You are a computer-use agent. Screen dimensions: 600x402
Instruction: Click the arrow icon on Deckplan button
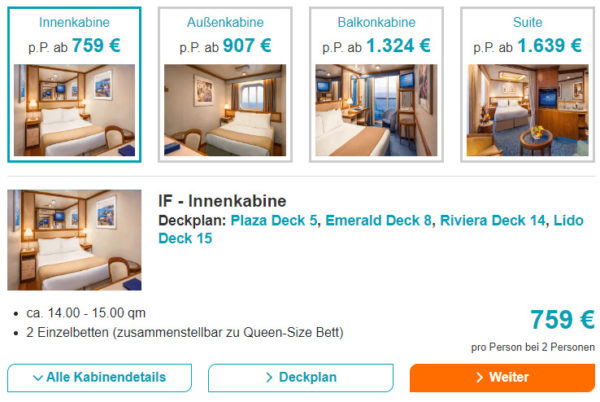(270, 378)
